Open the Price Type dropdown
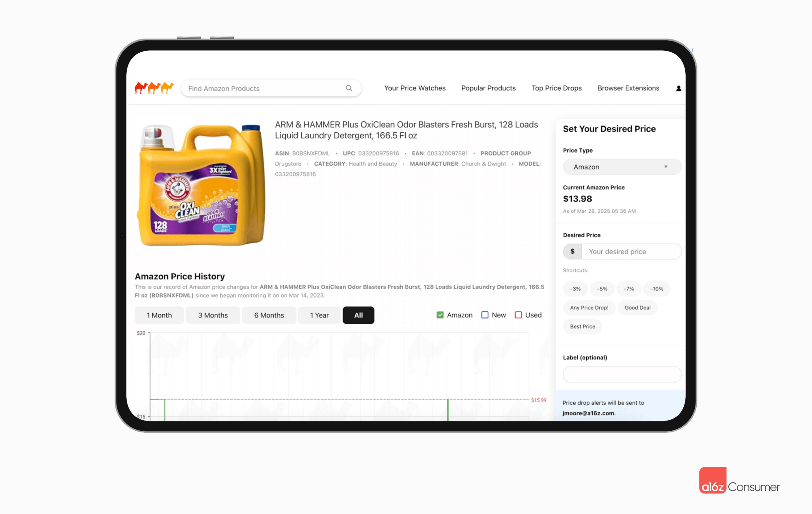The height and width of the screenshot is (514, 812). pos(622,167)
